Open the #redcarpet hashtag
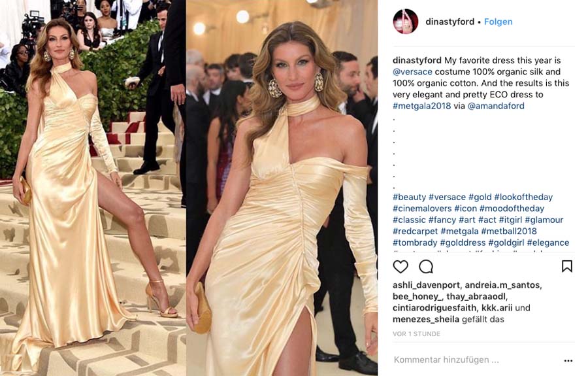This screenshot has width=588, height=376. click(x=415, y=231)
